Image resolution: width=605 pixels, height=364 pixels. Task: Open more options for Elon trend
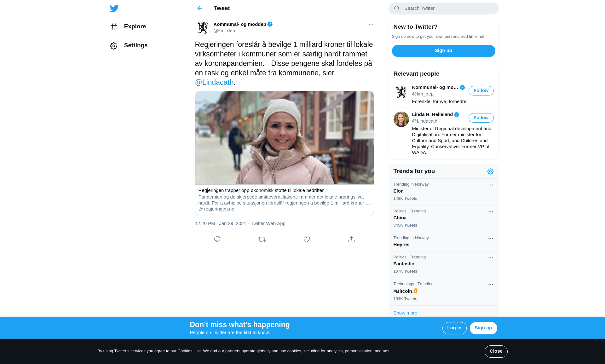491,185
